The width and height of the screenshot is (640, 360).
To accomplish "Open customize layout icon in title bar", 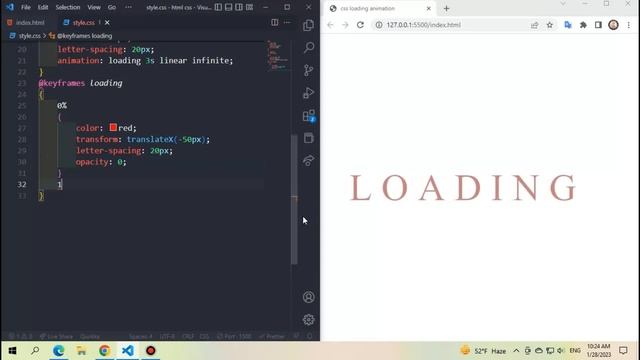I will 249,7.
